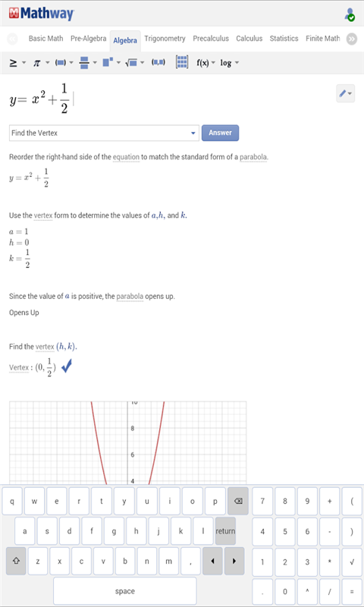This screenshot has height=607, width=364.
Task: Select the fraction template icon
Action: coord(84,62)
